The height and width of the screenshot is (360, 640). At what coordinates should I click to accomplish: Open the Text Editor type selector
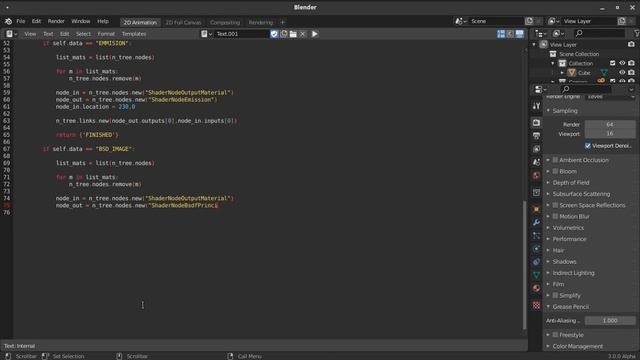coord(11,34)
